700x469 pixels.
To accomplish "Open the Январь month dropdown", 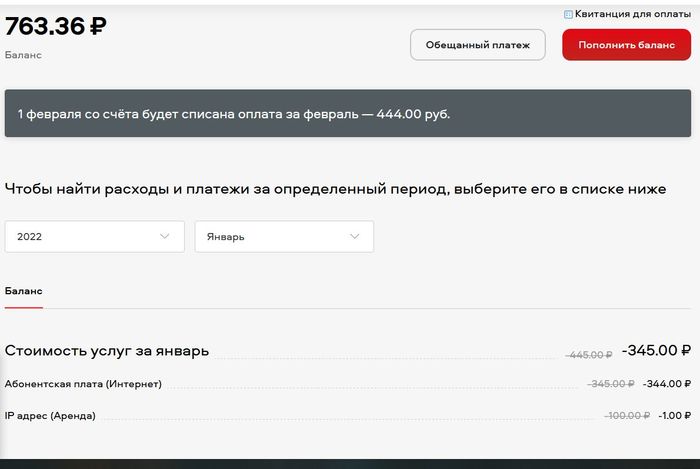I will (284, 237).
